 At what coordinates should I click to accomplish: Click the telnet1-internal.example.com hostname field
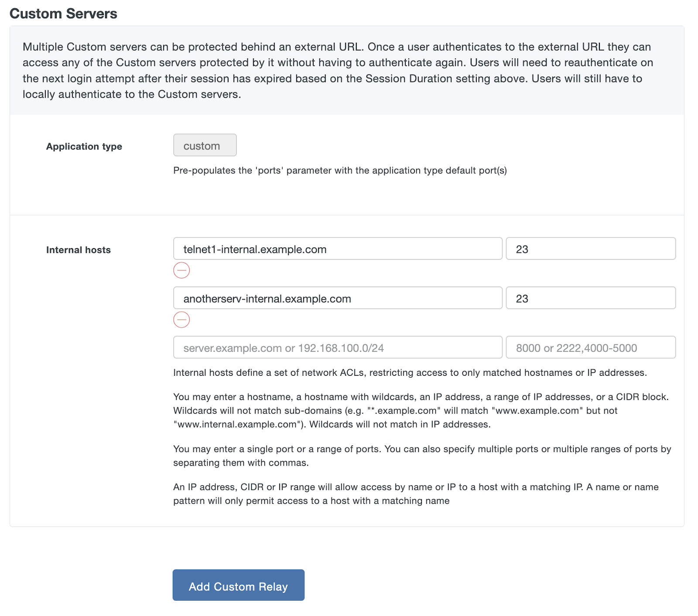[337, 249]
